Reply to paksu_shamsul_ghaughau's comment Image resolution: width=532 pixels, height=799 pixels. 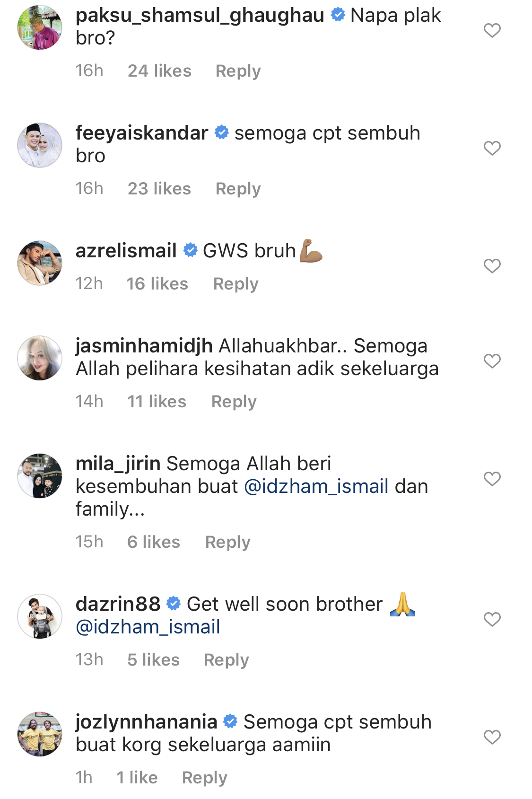click(238, 71)
